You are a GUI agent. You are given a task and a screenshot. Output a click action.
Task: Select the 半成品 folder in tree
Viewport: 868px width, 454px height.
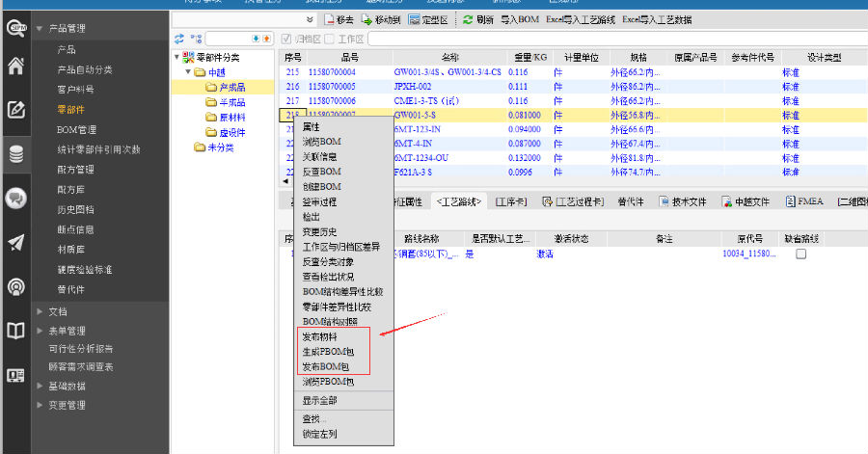(232, 102)
